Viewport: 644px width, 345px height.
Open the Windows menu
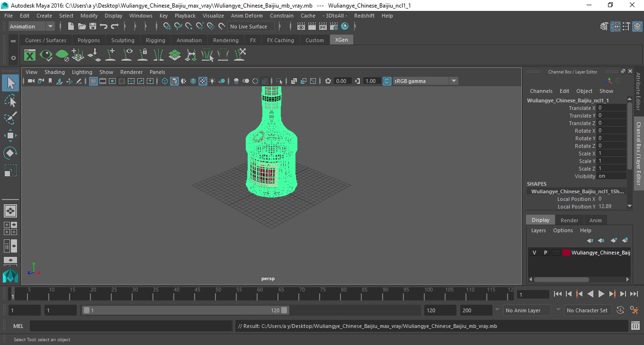tap(141, 16)
